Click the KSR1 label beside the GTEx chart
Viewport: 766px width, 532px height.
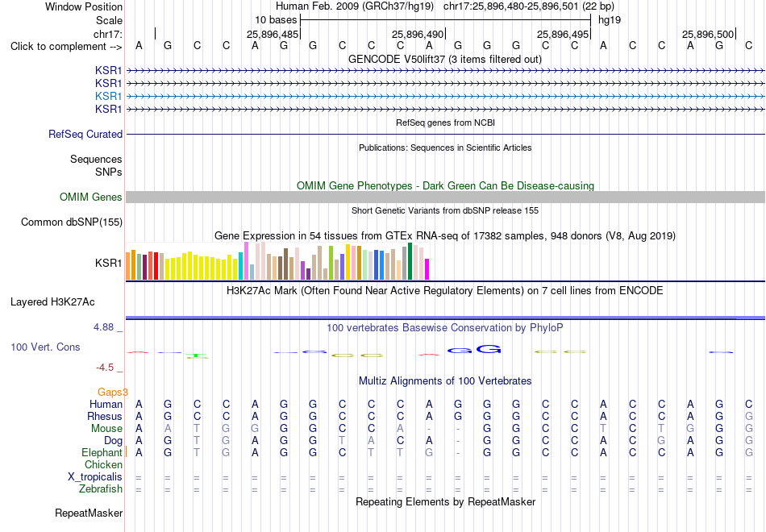[109, 264]
